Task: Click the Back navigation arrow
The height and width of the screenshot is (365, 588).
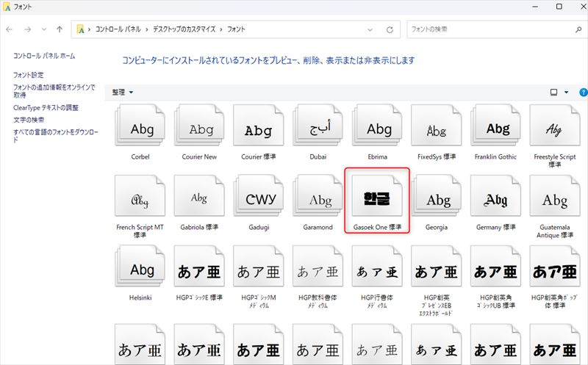Action: pos(10,29)
